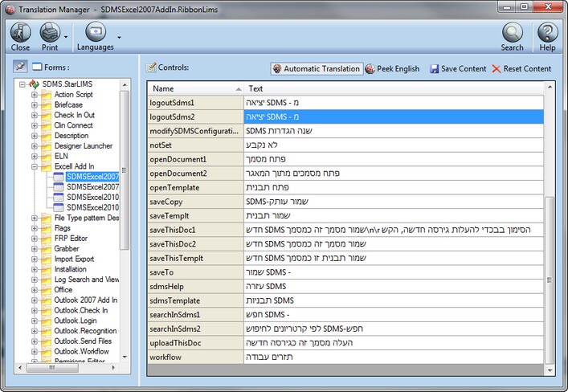Click the Save Content button
Screen dimensions: 568x392
458,69
